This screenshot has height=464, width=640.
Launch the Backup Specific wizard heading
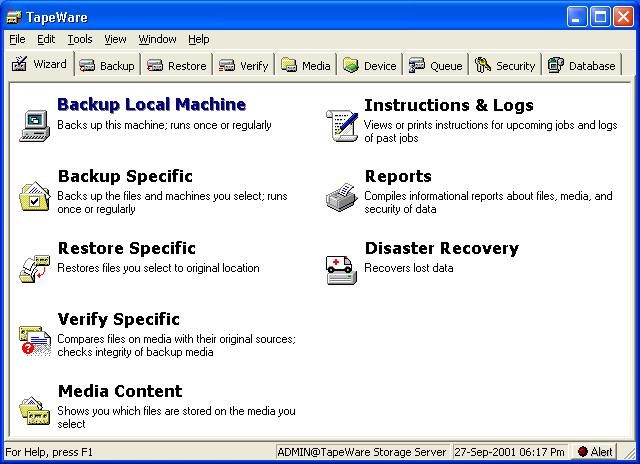coord(125,176)
